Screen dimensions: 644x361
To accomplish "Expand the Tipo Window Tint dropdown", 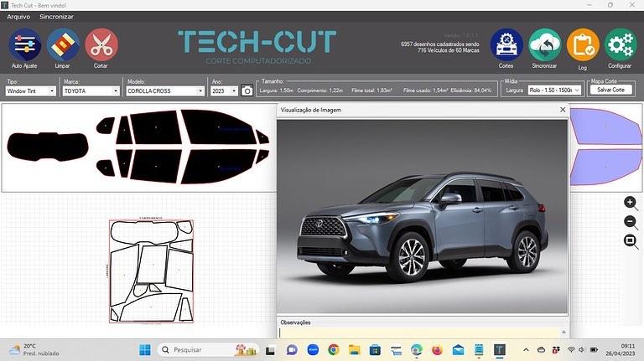I will coord(52,91).
